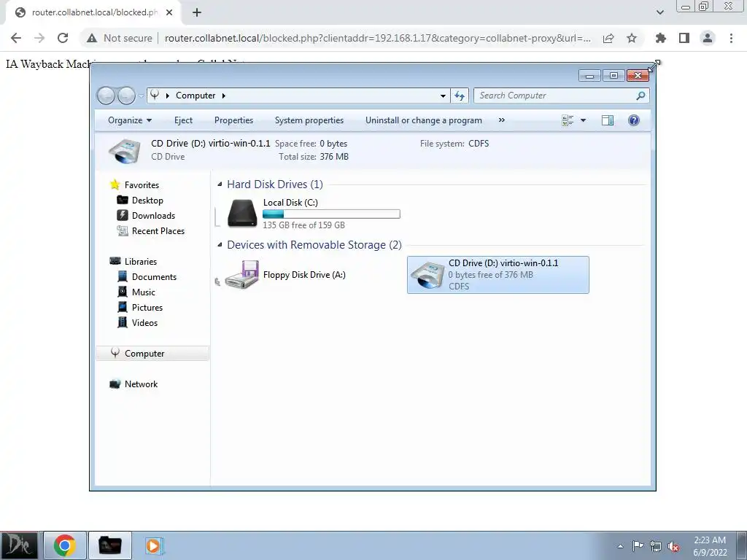Open Network in navigation pane
This screenshot has height=560, width=747.
pos(141,384)
